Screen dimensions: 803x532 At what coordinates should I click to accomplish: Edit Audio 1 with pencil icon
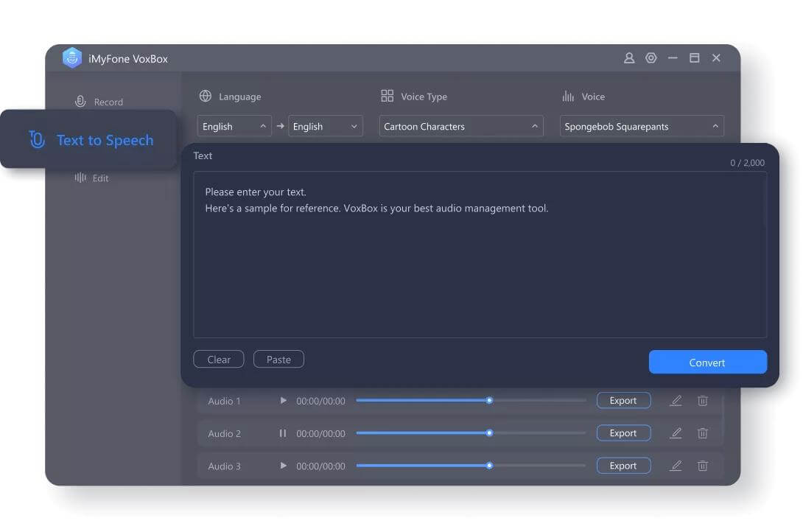click(x=676, y=400)
